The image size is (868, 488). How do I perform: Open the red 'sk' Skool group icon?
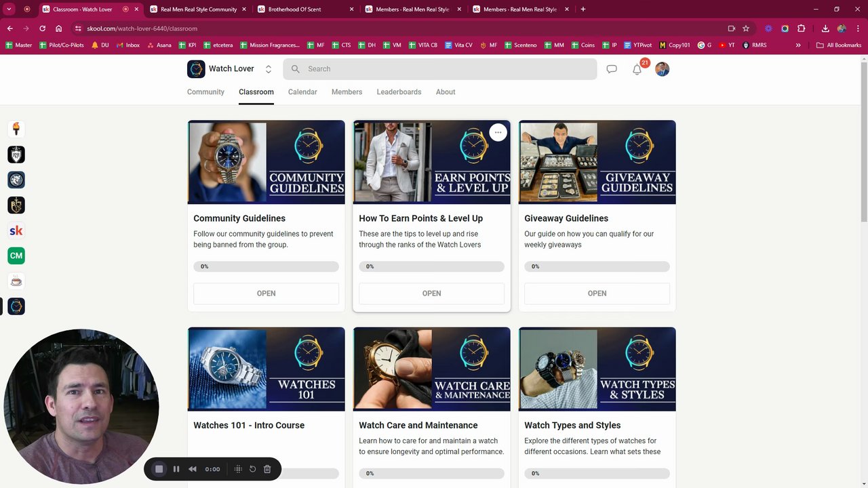pyautogui.click(x=16, y=230)
